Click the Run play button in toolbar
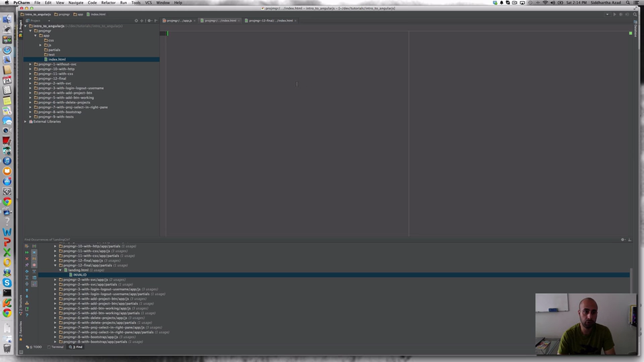Image resolution: width=644 pixels, height=362 pixels. pyautogui.click(x=614, y=14)
